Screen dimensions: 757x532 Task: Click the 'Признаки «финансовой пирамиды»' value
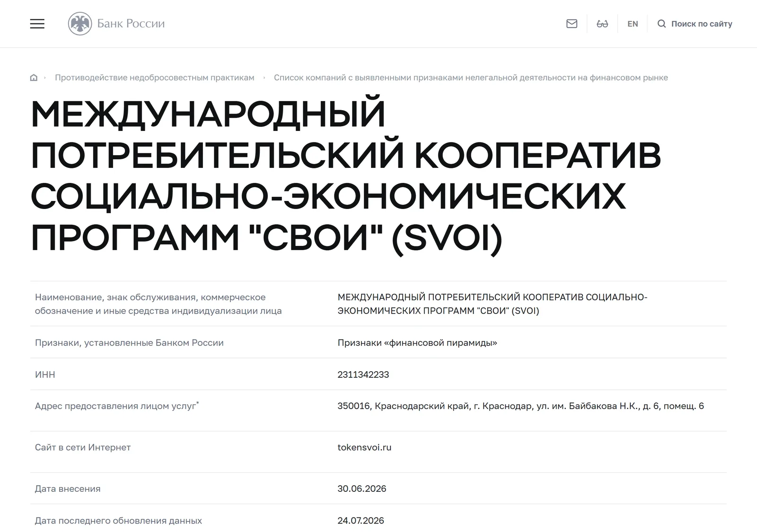click(x=417, y=343)
